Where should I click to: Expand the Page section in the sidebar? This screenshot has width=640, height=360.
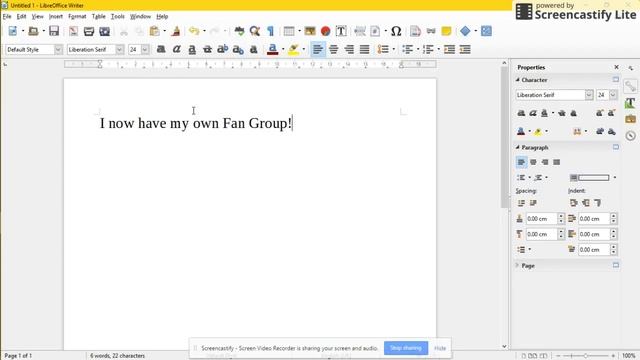[x=517, y=266]
